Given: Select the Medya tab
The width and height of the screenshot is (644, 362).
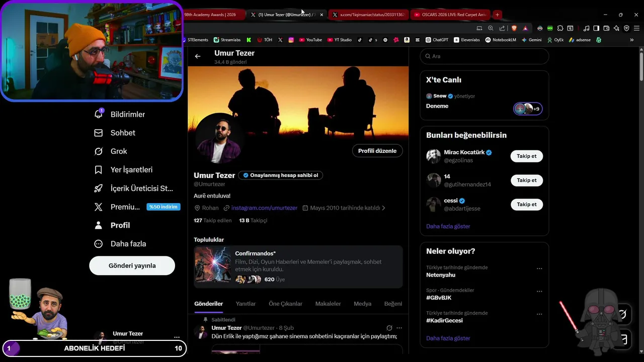Looking at the screenshot, I should [x=363, y=304].
